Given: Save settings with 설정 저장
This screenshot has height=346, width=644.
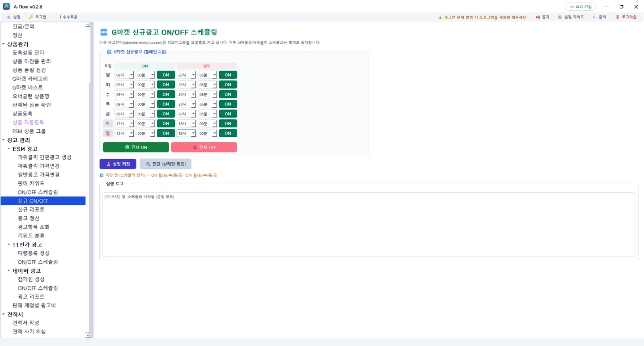Looking at the screenshot, I should point(118,164).
